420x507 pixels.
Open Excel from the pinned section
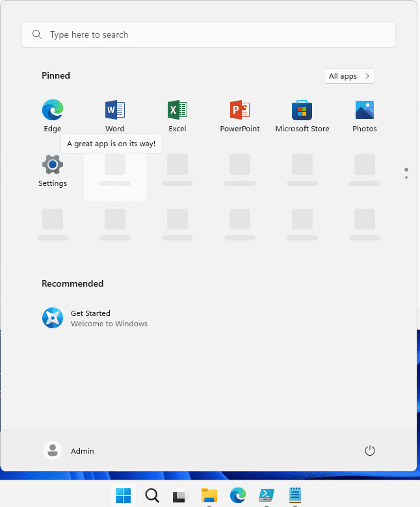click(x=177, y=116)
